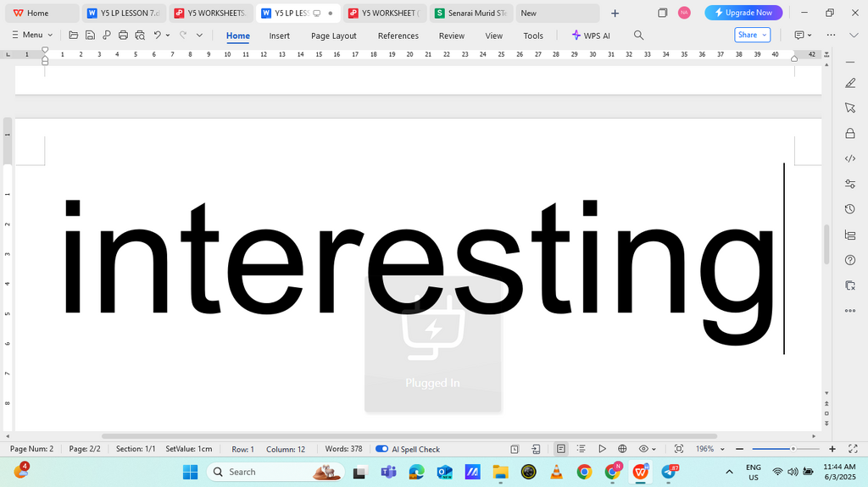868x487 pixels.
Task: Expand the Menu dropdown
Action: 32,35
